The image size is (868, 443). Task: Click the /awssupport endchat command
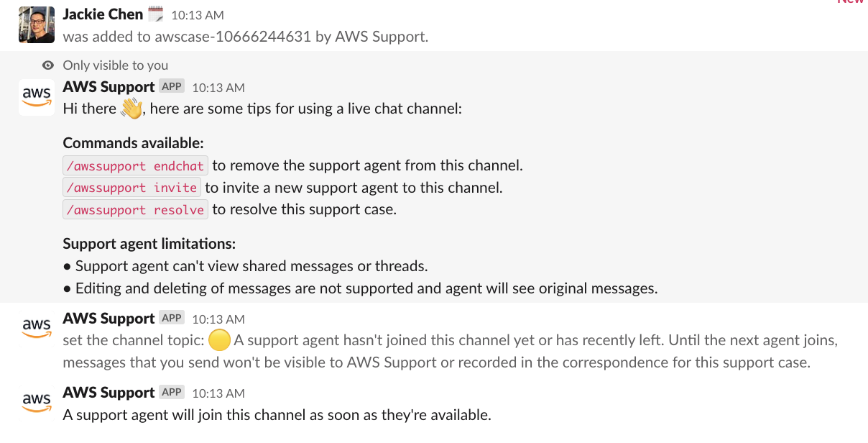click(x=135, y=166)
